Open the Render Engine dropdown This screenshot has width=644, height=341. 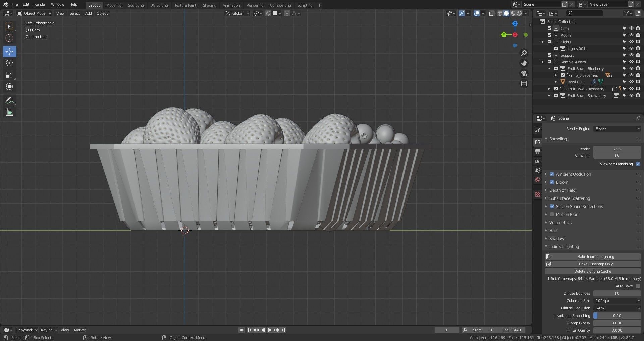tap(617, 129)
